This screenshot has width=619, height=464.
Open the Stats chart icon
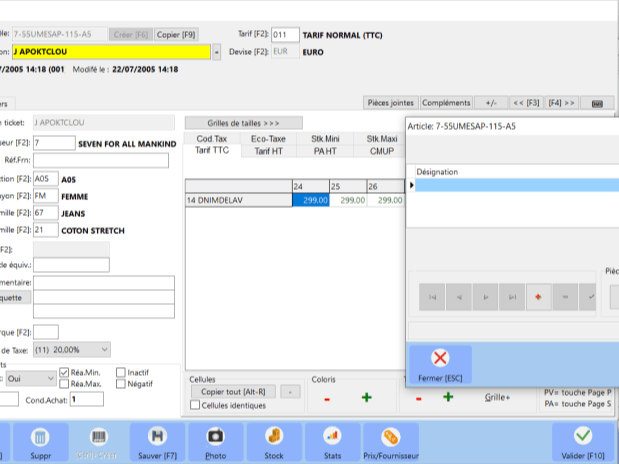pyautogui.click(x=332, y=441)
